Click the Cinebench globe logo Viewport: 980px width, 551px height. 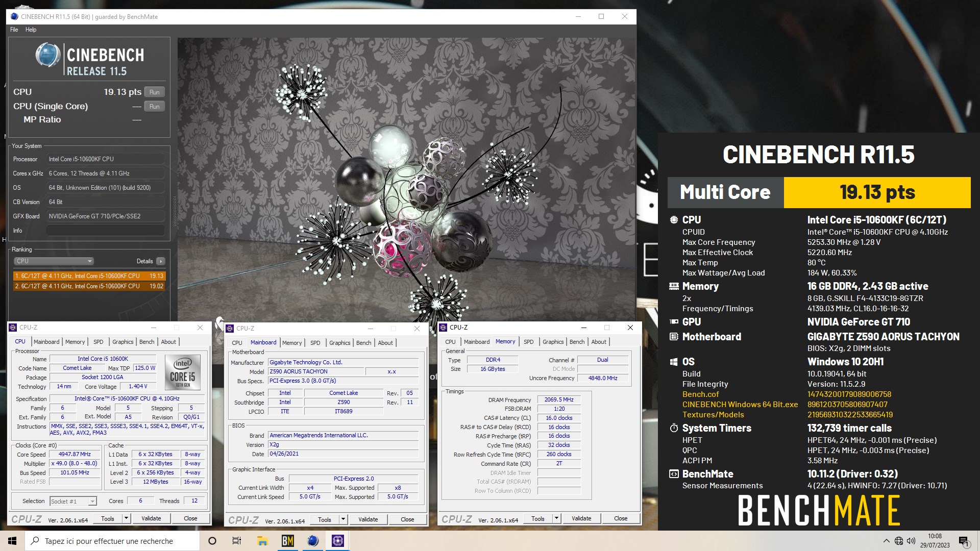(x=48, y=55)
